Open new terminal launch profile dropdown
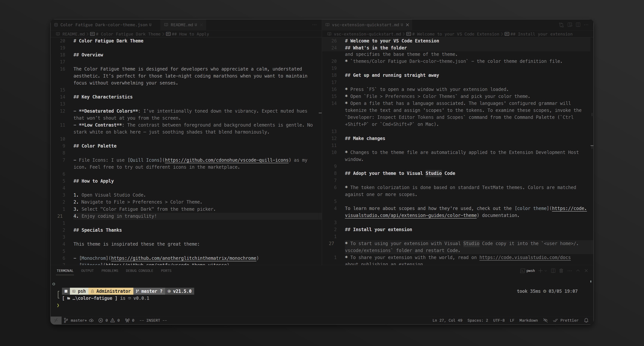The width and height of the screenshot is (644, 346). click(x=546, y=271)
